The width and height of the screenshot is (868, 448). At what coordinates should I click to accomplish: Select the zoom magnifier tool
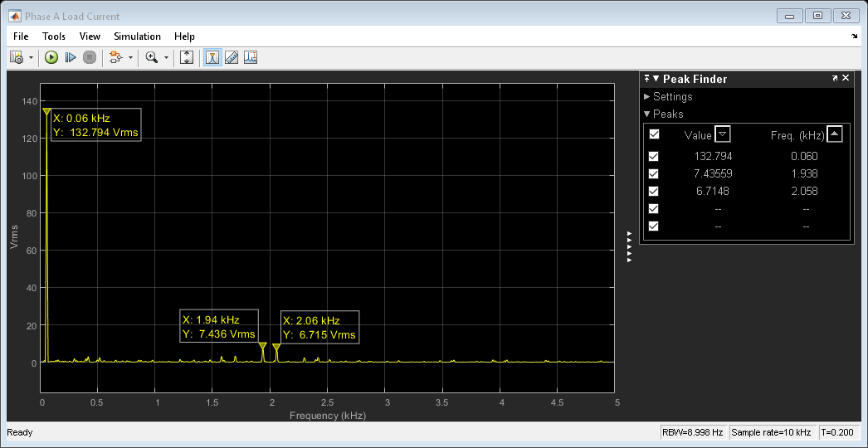pos(151,57)
